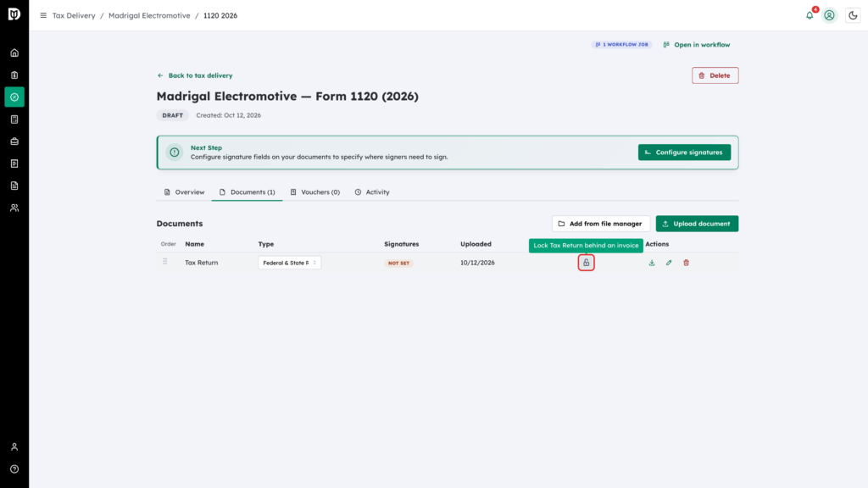Open the Federal & State type dropdown
The height and width of the screenshot is (488, 868).
click(x=290, y=263)
